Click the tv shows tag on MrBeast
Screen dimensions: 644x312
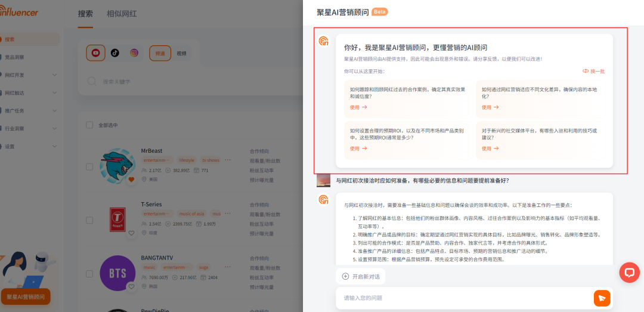tap(210, 160)
